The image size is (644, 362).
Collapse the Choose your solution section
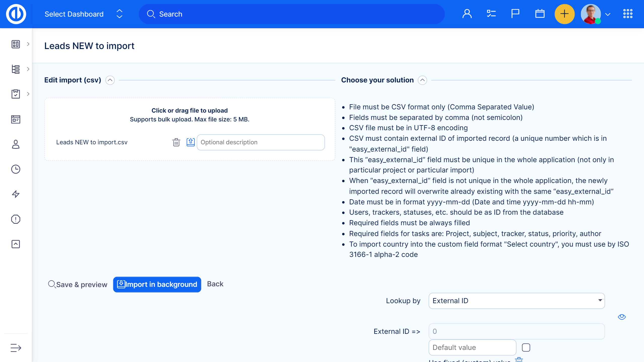point(422,80)
